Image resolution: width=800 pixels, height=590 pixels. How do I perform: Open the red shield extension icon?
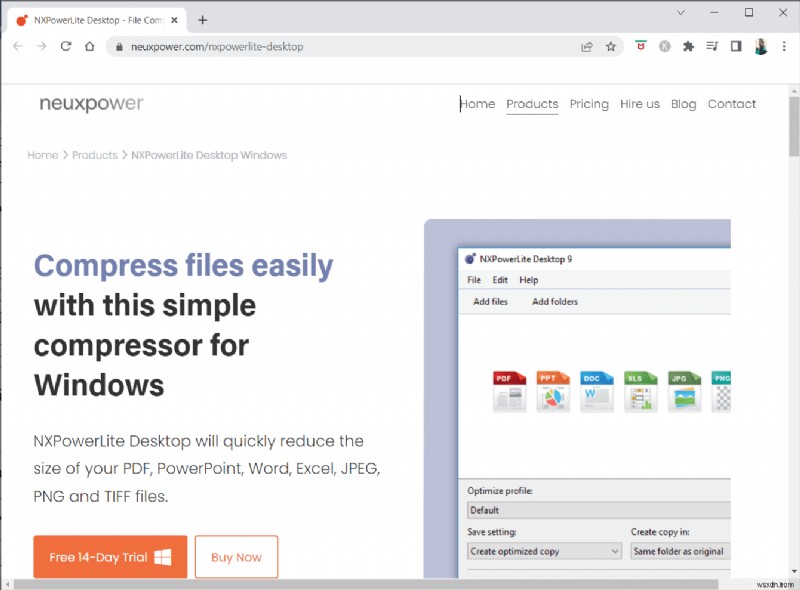tap(641, 46)
